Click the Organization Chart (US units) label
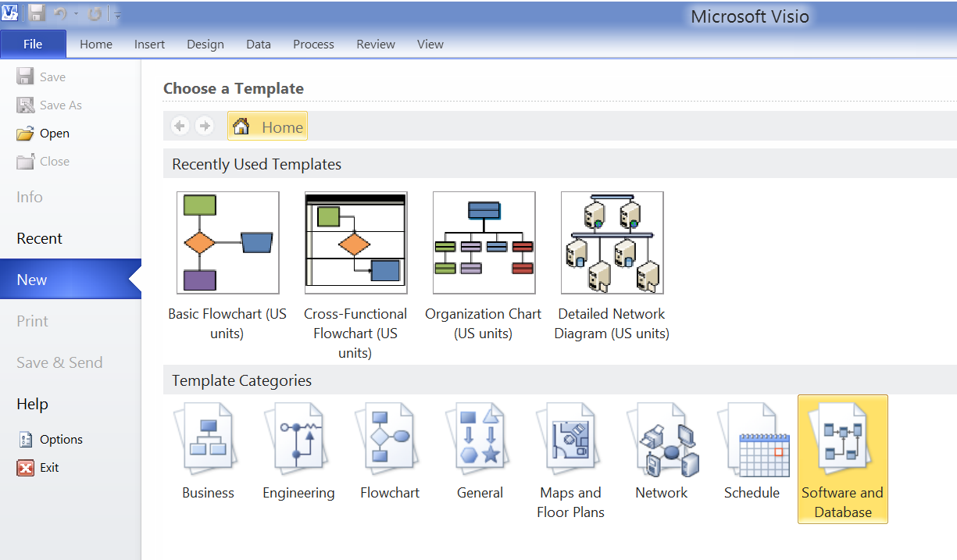957x560 pixels. coord(484,323)
